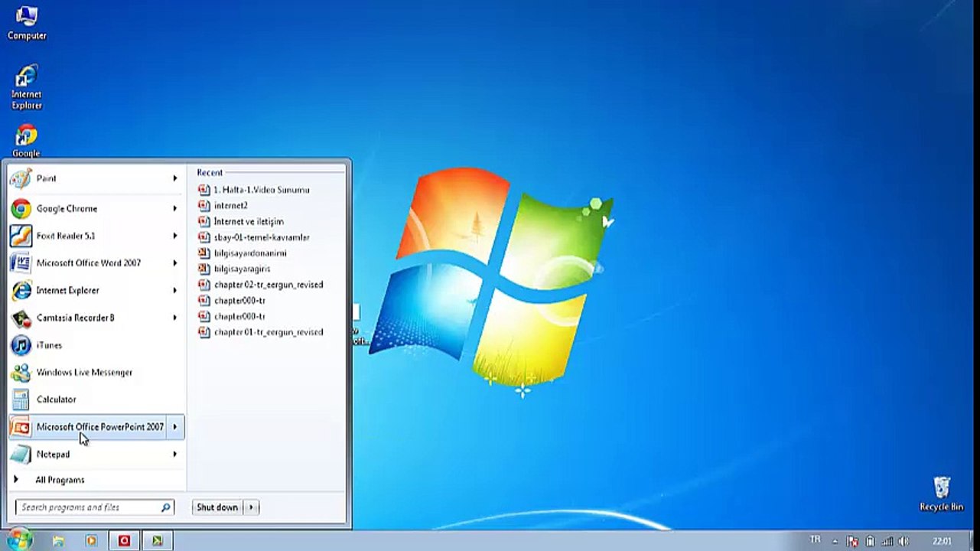Switch the TR input language indicator
Image resolution: width=980 pixels, height=551 pixels.
click(x=815, y=540)
